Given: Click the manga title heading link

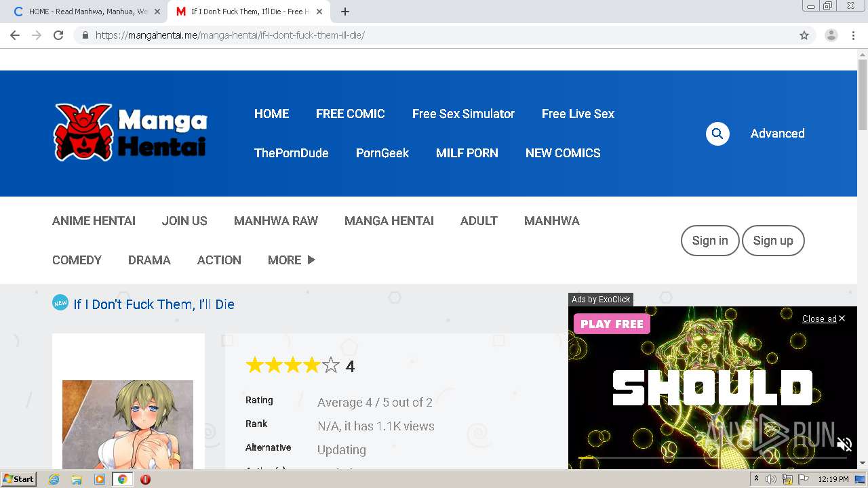Looking at the screenshot, I should [154, 304].
